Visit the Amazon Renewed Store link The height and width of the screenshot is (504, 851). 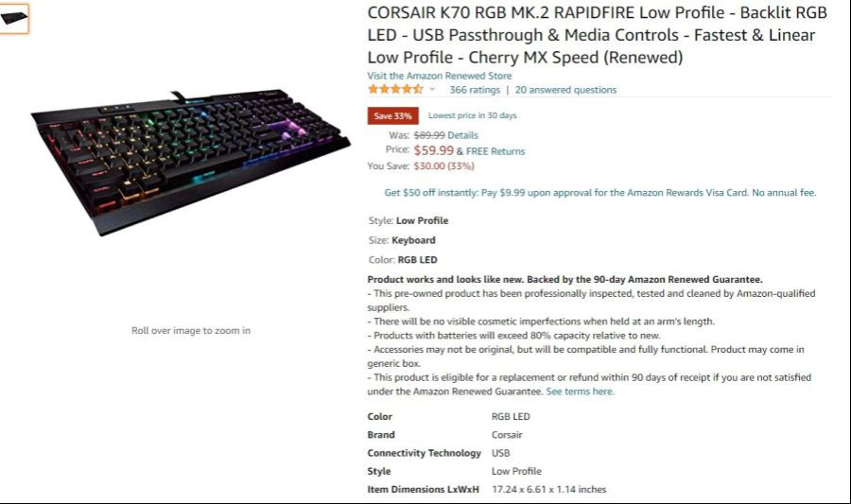(439, 76)
